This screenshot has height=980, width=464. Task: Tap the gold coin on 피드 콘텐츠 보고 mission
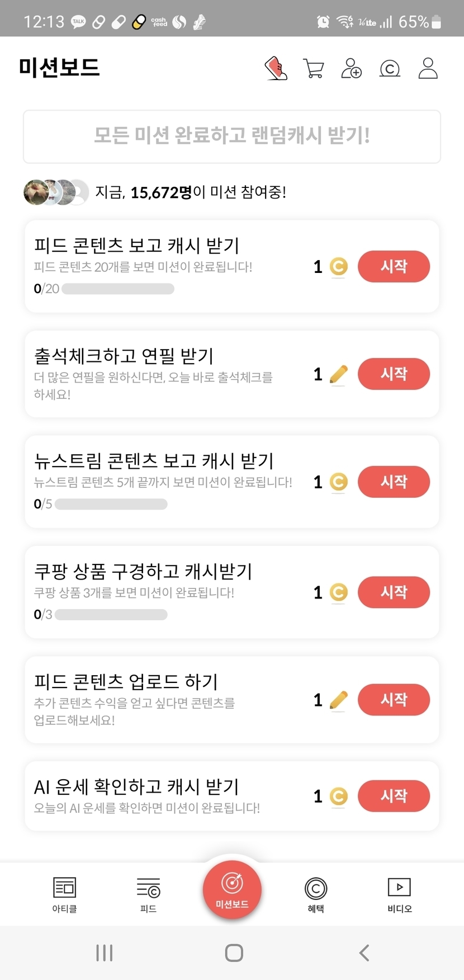[x=338, y=267]
